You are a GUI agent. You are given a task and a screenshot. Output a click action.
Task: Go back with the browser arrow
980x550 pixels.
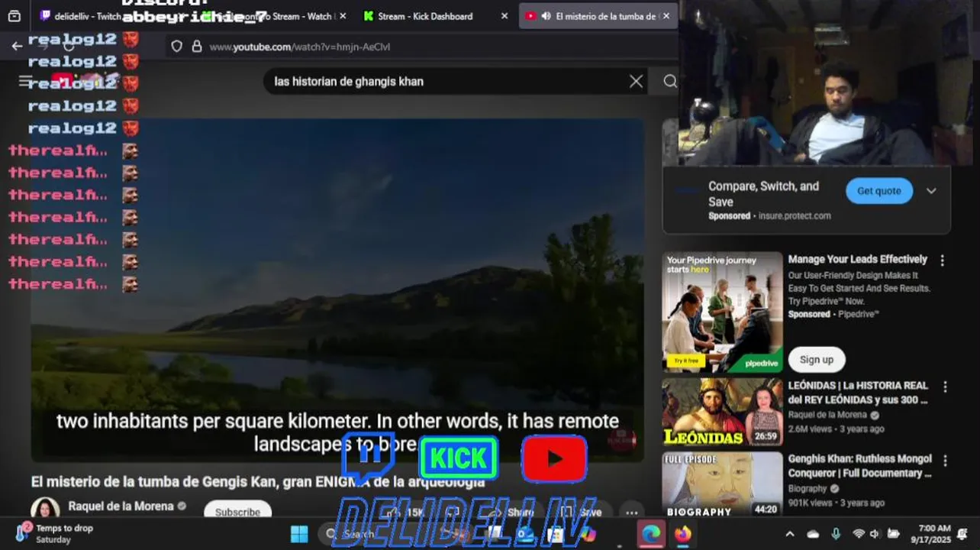point(17,46)
